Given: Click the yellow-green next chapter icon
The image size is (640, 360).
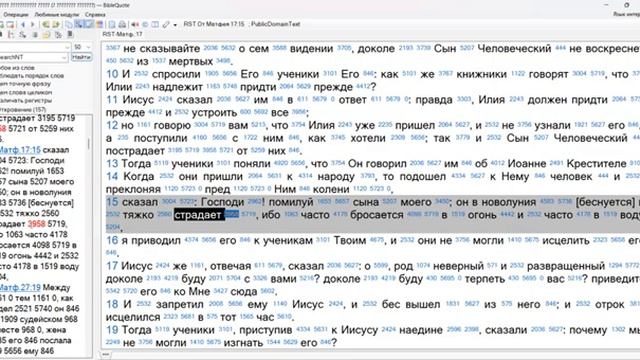Looking at the screenshot, I should pyautogui.click(x=56, y=24).
